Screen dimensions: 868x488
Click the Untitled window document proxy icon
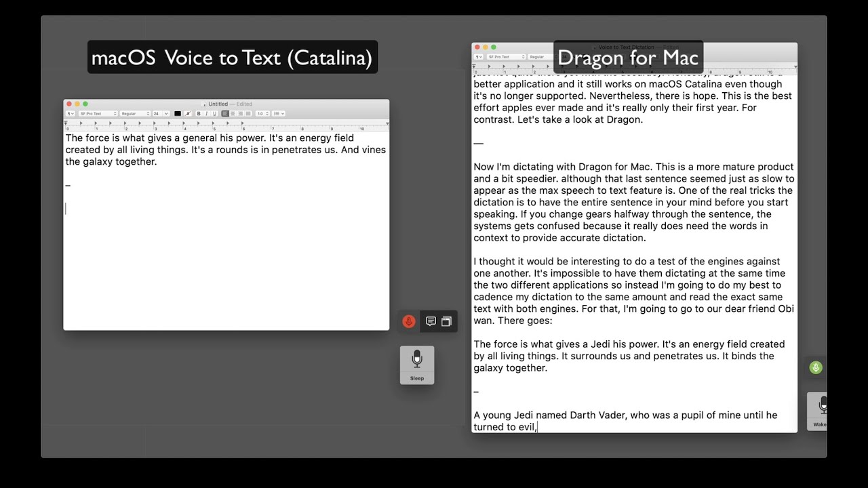point(204,104)
